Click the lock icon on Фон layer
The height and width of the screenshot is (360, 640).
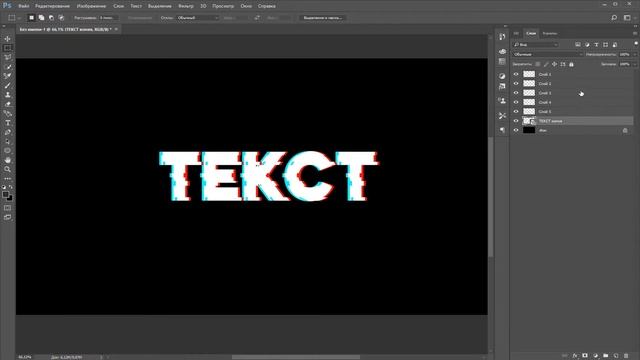tap(625, 131)
